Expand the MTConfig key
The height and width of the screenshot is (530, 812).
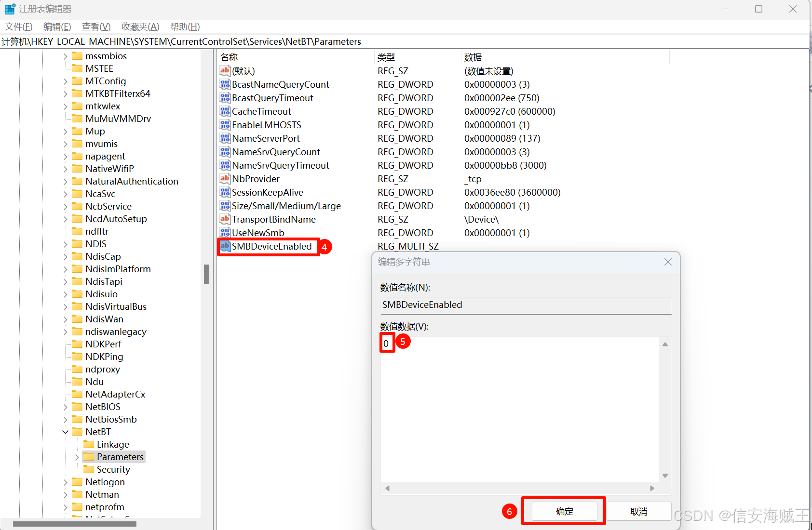(x=65, y=81)
